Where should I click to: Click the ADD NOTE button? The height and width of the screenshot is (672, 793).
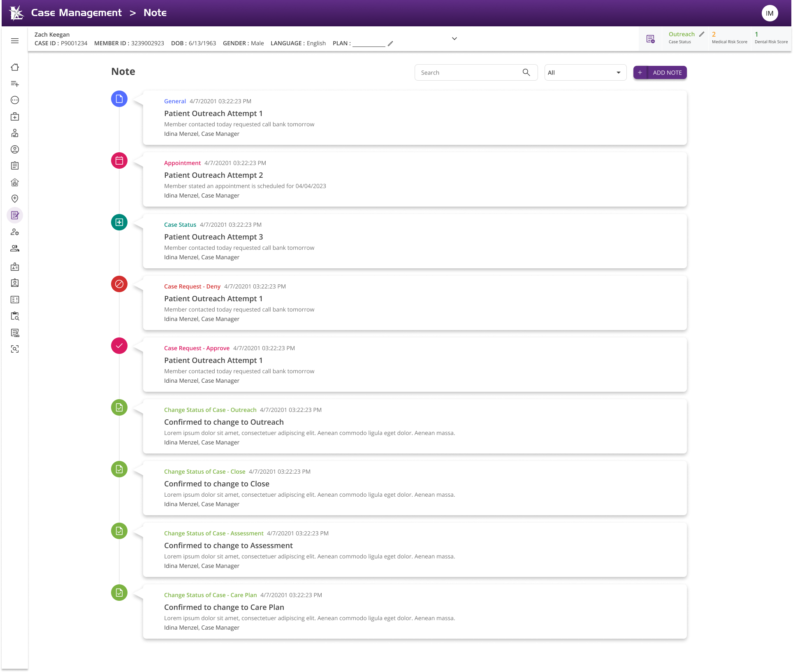660,72
